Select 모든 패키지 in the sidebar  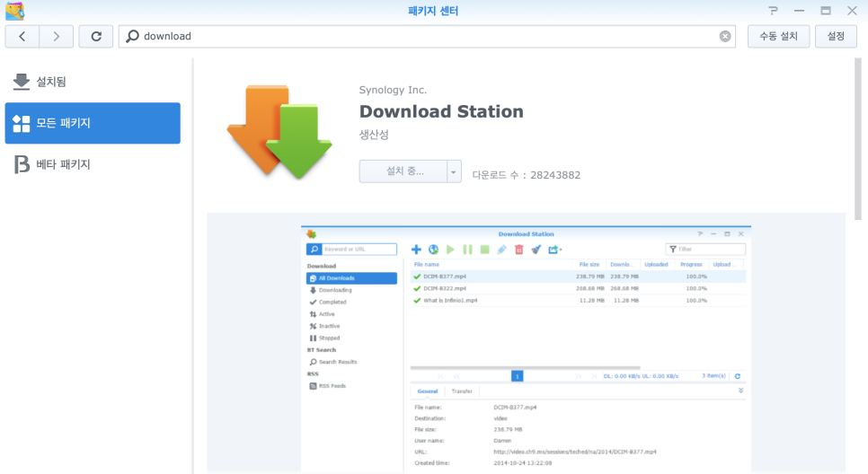[93, 123]
